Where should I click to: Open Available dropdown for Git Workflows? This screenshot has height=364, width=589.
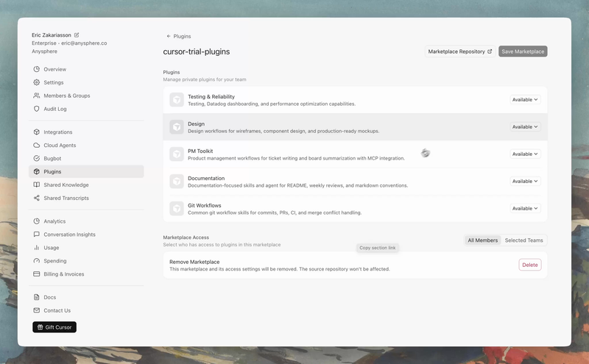525,208
